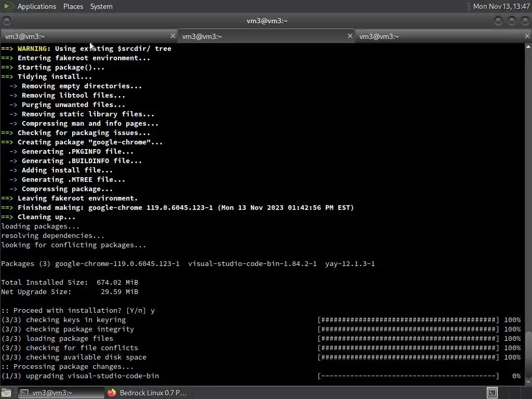Click the 'Entering fakeroot environment...' line
The height and width of the screenshot is (399, 532).
[x=76, y=58]
